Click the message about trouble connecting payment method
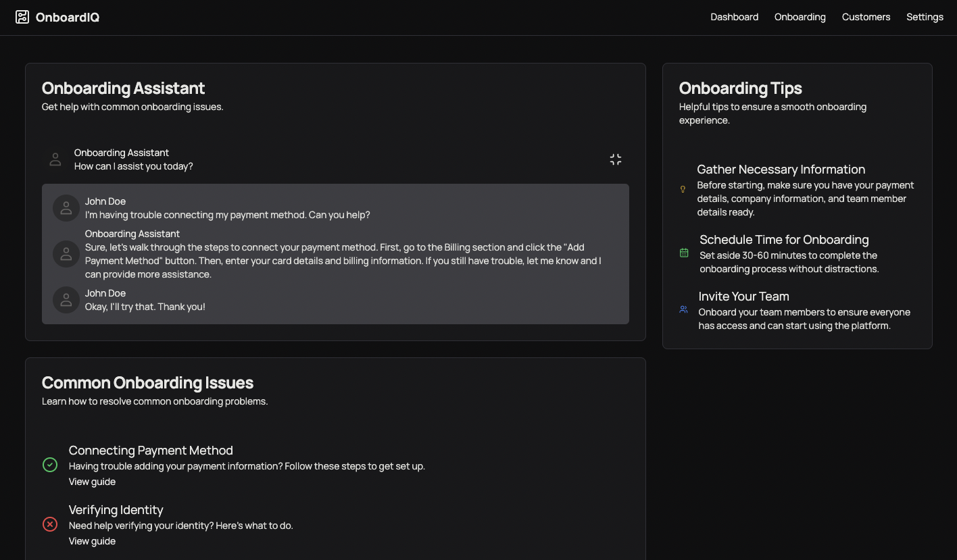The width and height of the screenshot is (957, 560). click(x=228, y=215)
